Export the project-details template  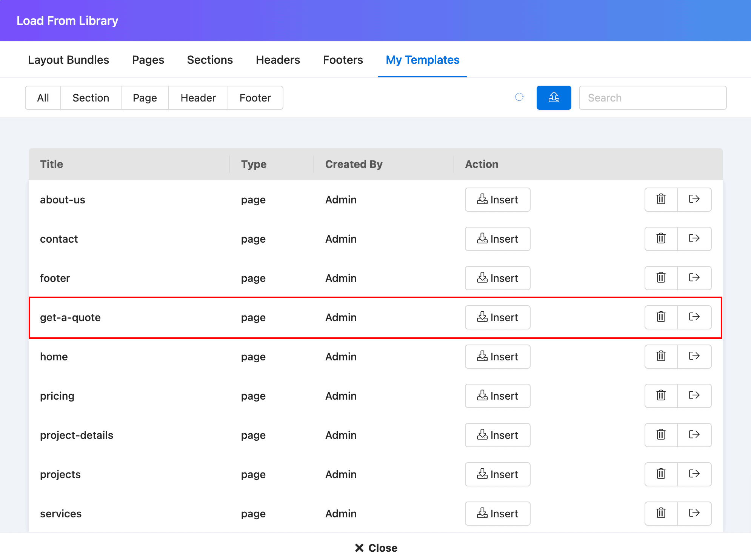click(x=694, y=435)
